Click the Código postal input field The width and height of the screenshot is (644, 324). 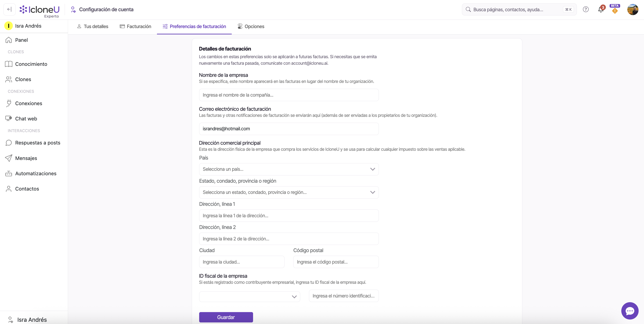(336, 262)
